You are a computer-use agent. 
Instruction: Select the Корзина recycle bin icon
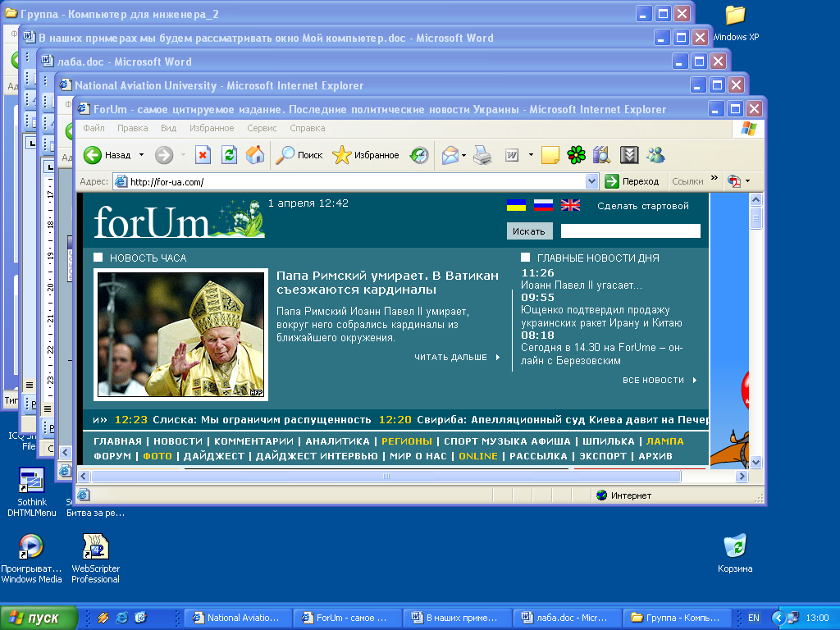coord(735,554)
